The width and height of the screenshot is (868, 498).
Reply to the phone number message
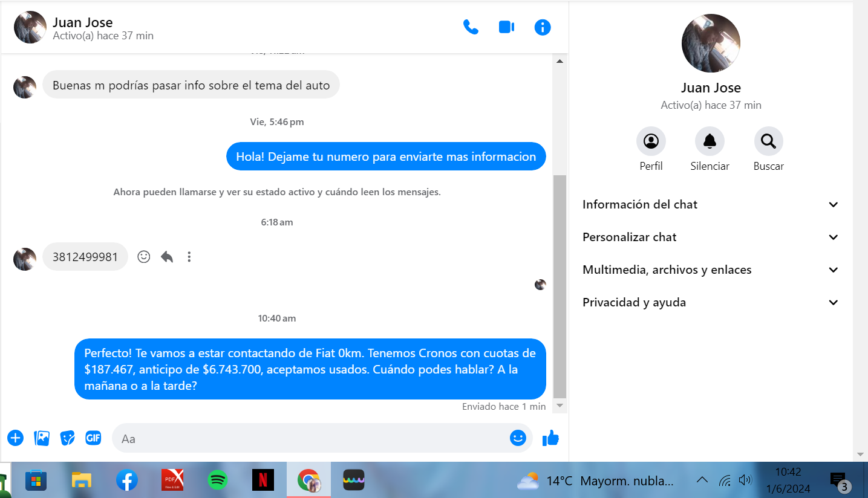[167, 257]
